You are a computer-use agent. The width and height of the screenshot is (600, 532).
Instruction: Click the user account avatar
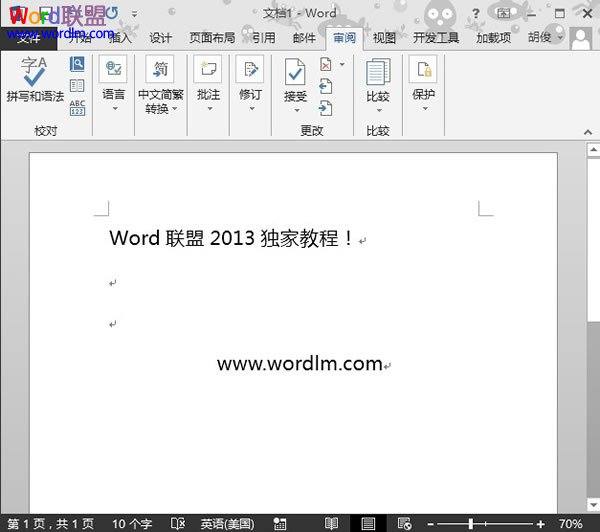(x=581, y=38)
